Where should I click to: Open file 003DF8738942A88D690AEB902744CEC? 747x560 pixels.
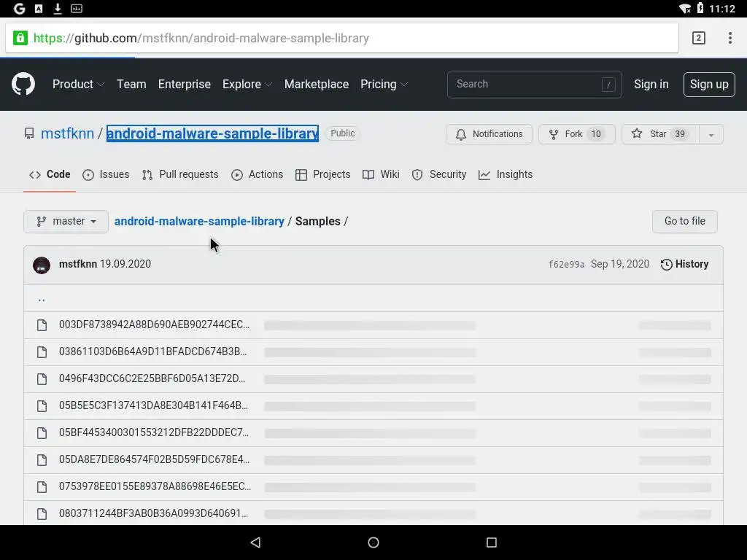154,324
